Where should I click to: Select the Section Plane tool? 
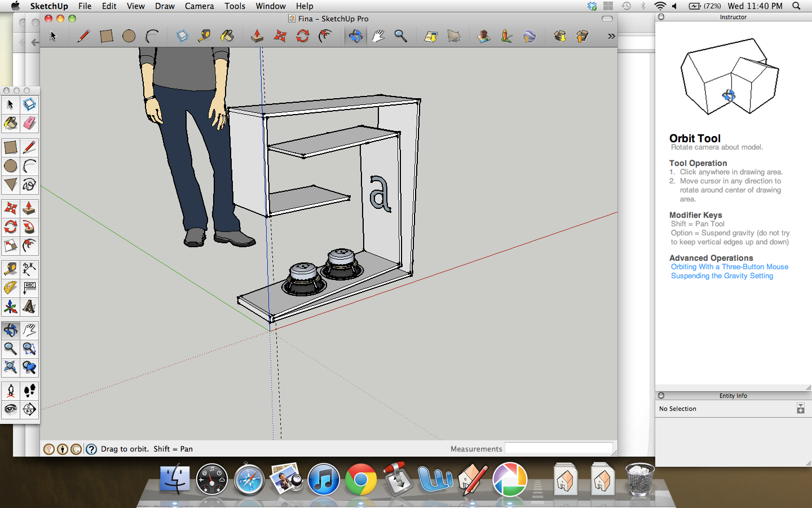pyautogui.click(x=29, y=409)
